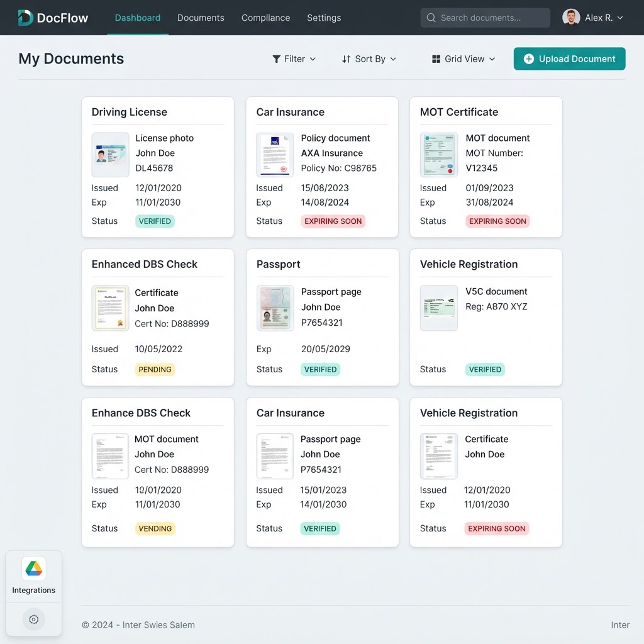Viewport: 644px width, 644px height.
Task: Click Reg: A870 XYZ text
Action: (x=496, y=306)
